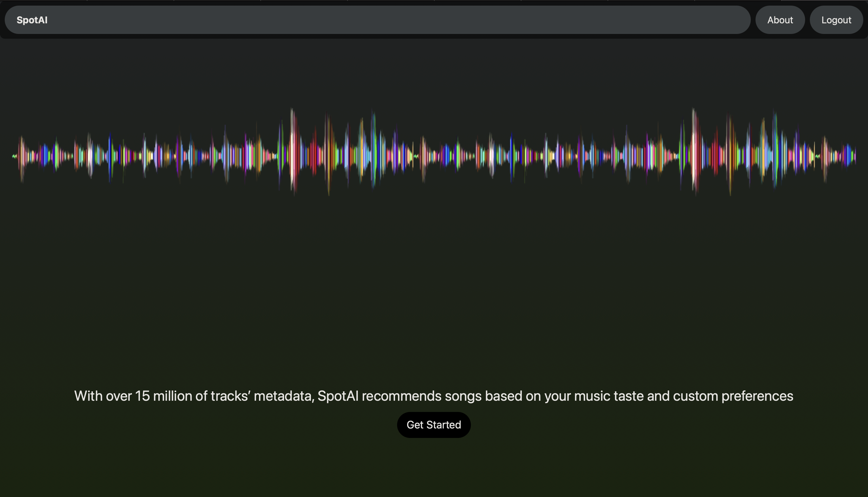Click the empty area of the SpotAI navbar pill
Viewport: 868px width, 497px height.
[375, 20]
